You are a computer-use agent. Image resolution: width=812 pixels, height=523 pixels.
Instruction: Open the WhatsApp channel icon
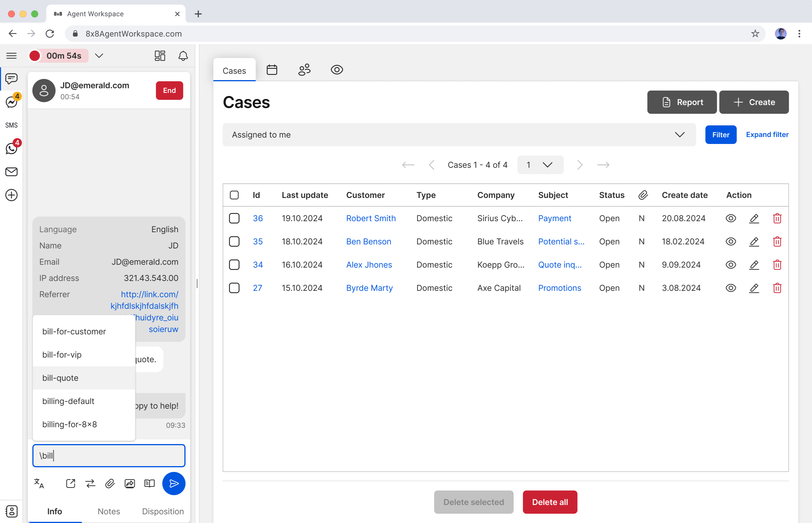point(12,148)
